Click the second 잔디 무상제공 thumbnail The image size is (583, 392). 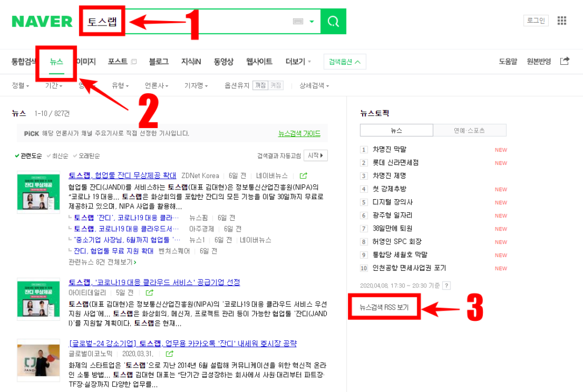pyautogui.click(x=38, y=299)
